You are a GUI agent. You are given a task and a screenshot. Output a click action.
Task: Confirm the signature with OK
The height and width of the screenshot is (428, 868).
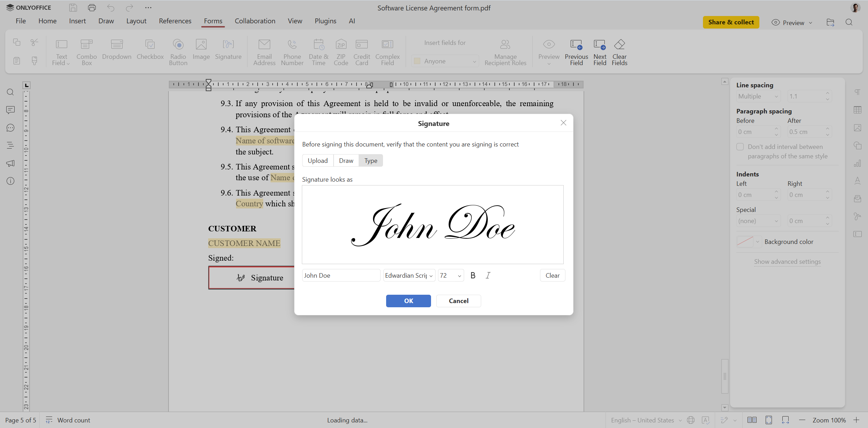(408, 301)
